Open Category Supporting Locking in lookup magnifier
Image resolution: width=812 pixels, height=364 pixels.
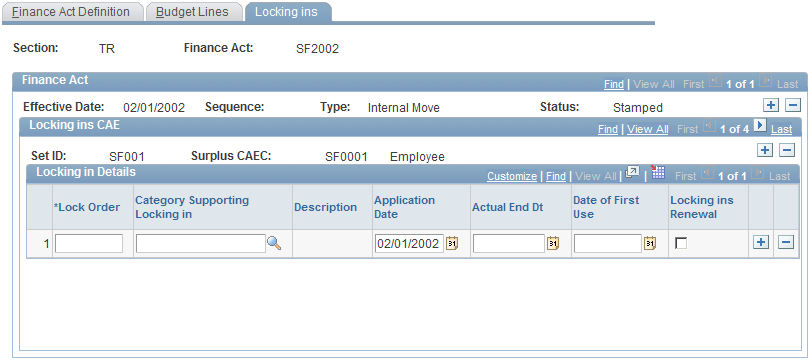tap(274, 243)
